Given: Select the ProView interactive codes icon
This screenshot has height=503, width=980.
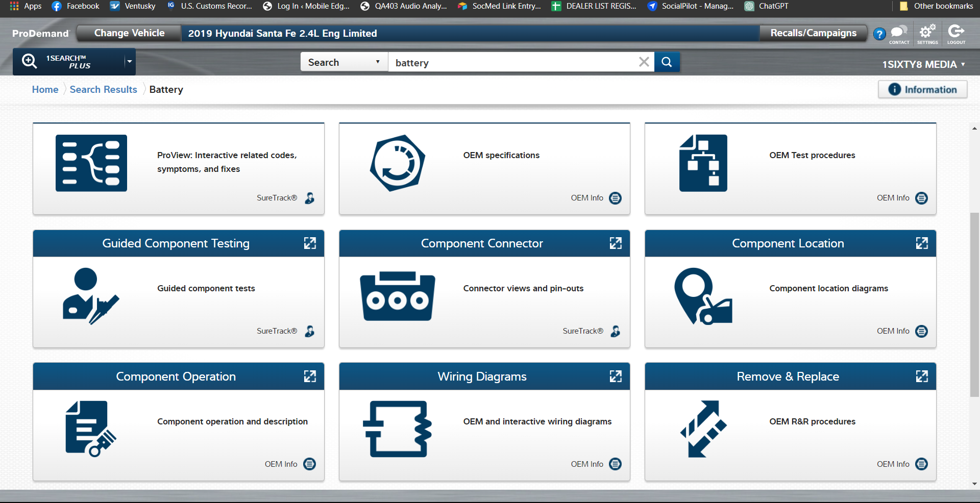Looking at the screenshot, I should [x=91, y=163].
